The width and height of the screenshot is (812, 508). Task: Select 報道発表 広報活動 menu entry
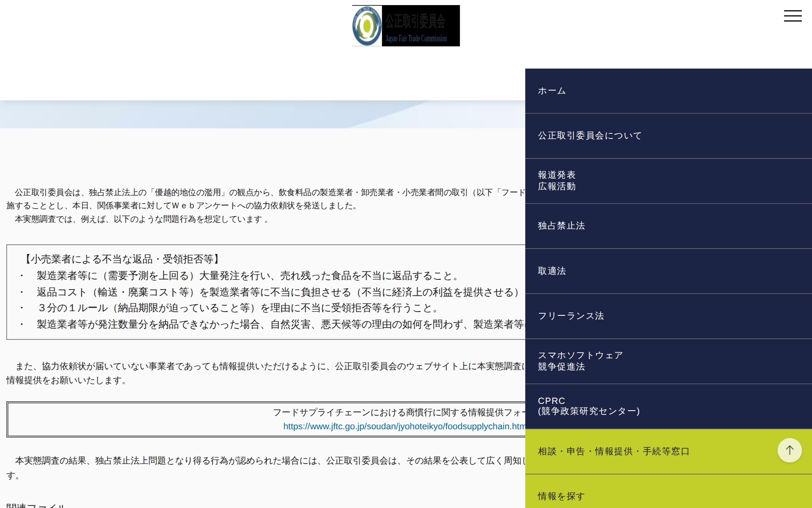pos(557,181)
